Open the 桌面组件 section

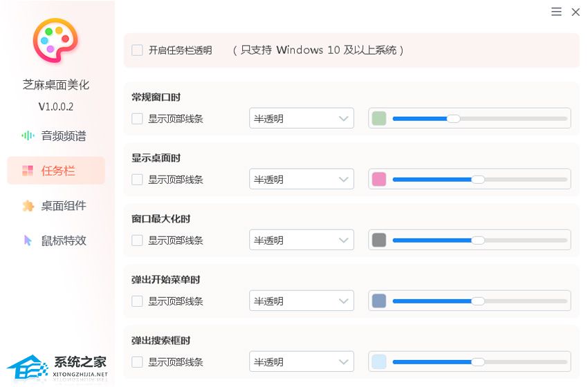(x=64, y=206)
